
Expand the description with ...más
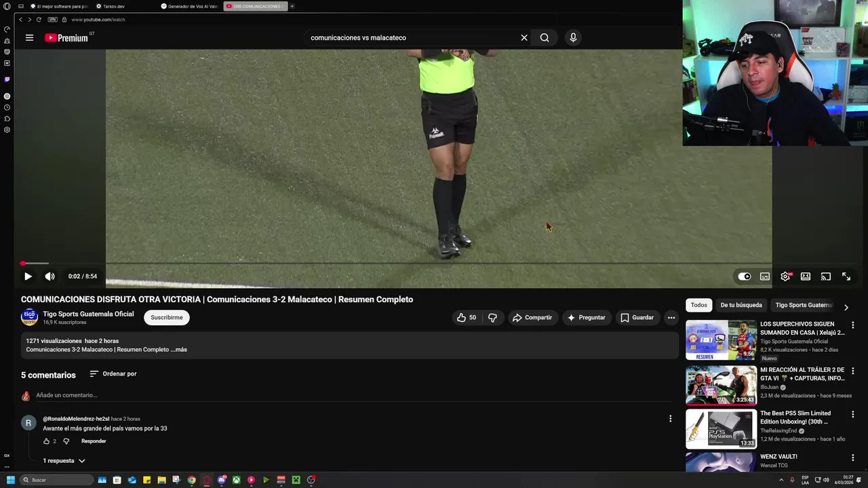click(x=178, y=350)
